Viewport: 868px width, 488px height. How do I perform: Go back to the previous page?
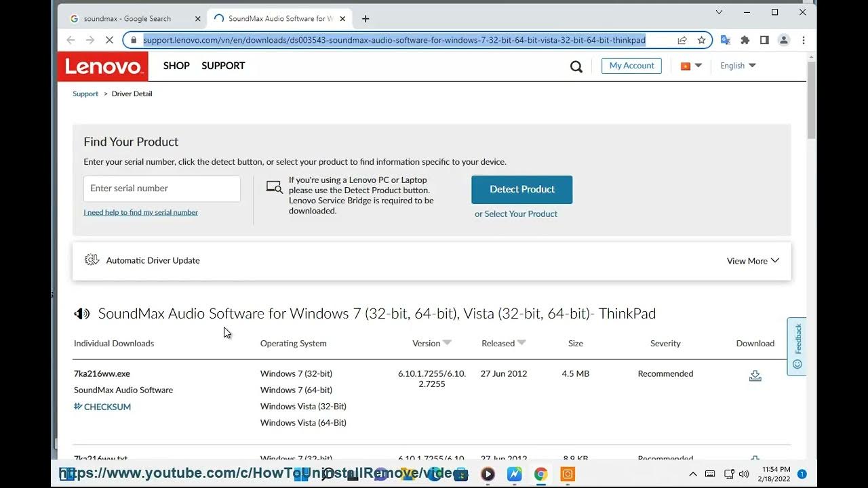tap(71, 40)
